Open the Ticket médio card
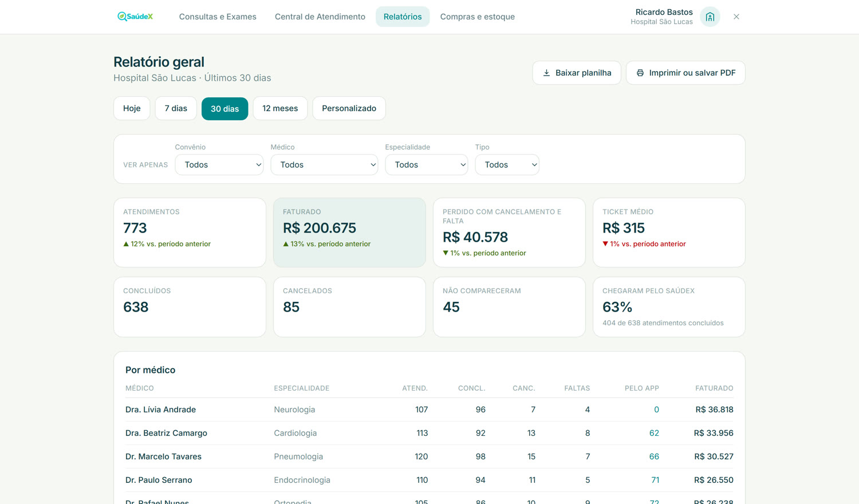The height and width of the screenshot is (504, 859). tap(669, 233)
